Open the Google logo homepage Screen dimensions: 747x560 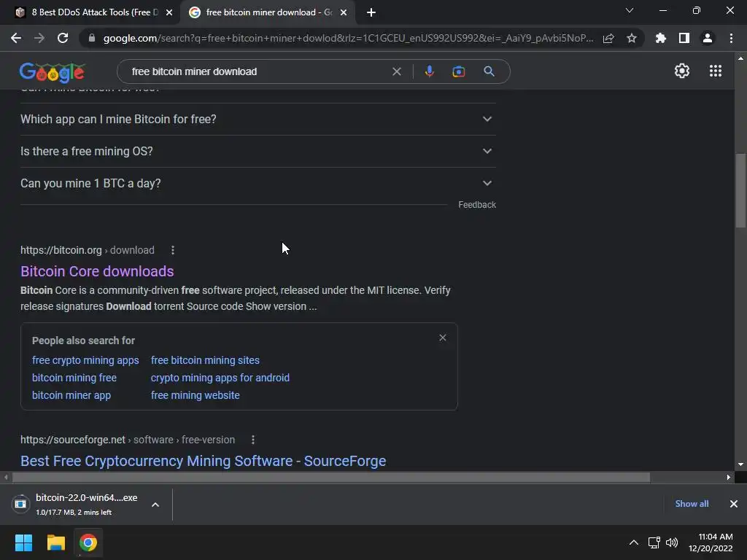coord(52,72)
